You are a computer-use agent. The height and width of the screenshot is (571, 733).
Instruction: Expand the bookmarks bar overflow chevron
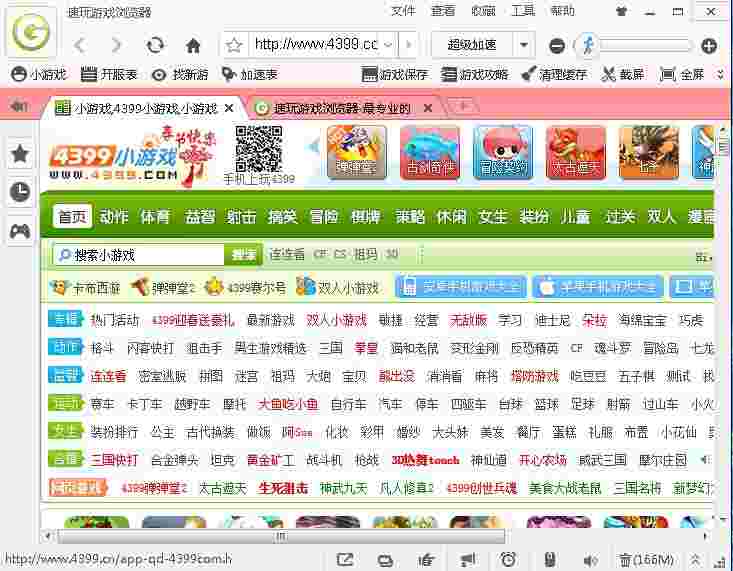(720, 75)
